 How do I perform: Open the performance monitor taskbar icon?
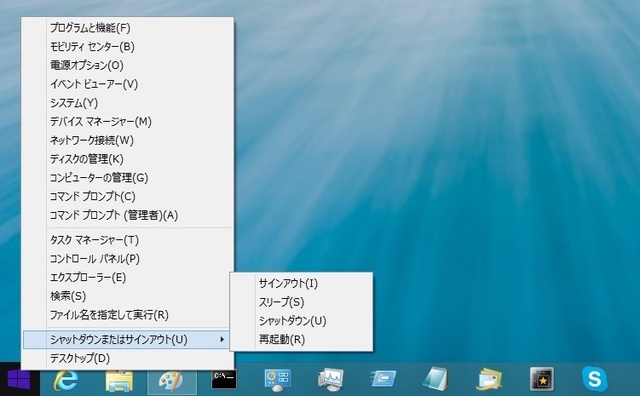tap(331, 380)
